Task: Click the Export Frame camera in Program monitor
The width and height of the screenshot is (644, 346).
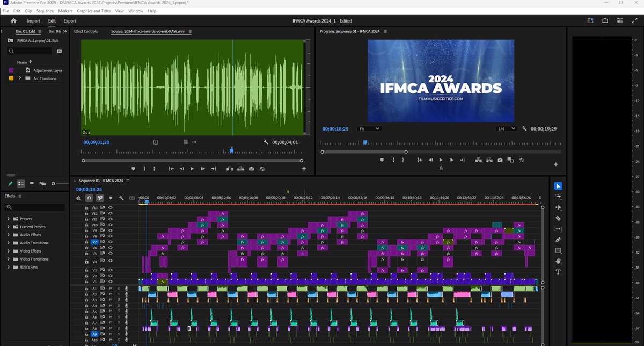Action: tap(500, 160)
